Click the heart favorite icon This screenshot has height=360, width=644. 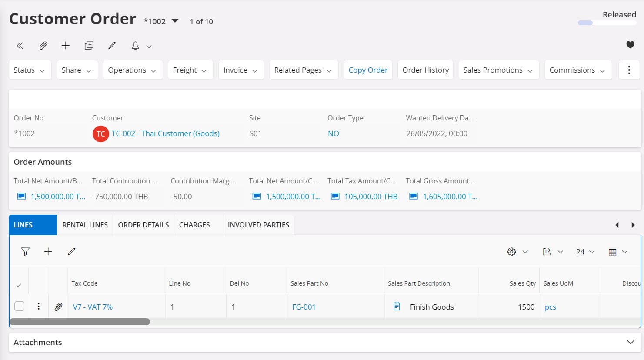[630, 45]
